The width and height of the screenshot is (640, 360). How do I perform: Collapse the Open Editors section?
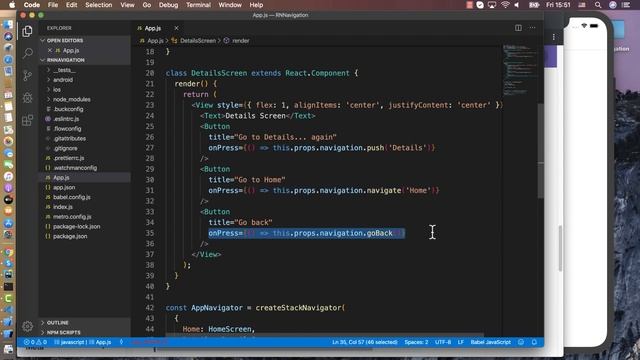coord(64,40)
